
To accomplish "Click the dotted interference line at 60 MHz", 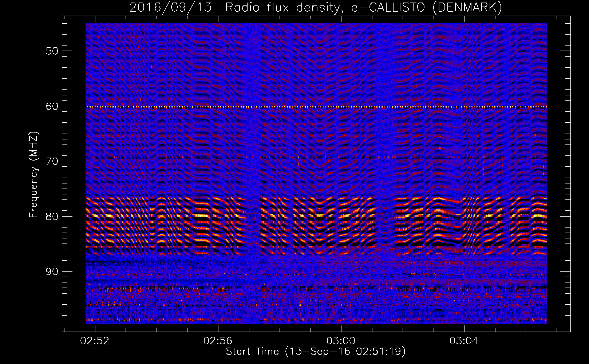I will [x=316, y=107].
